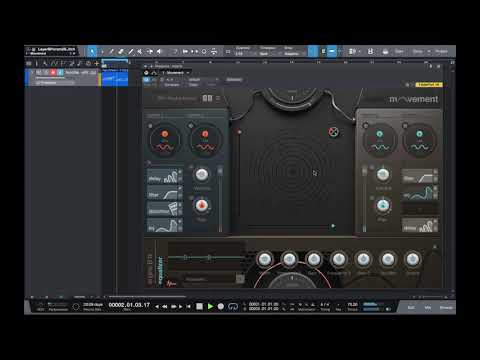Viewport: 480px width, 360px height.
Task: Open the Edit panel
Action: pos(411,307)
